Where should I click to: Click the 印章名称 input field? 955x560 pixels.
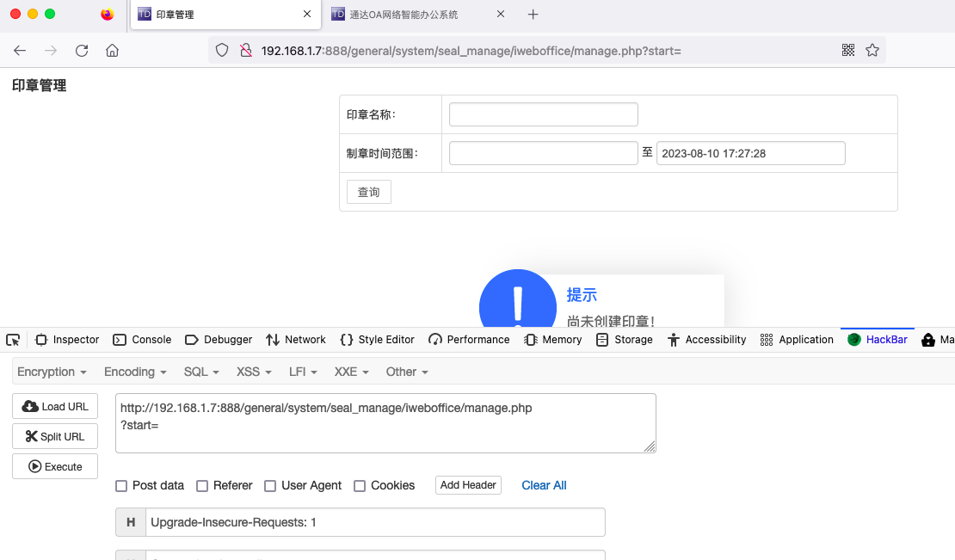543,114
